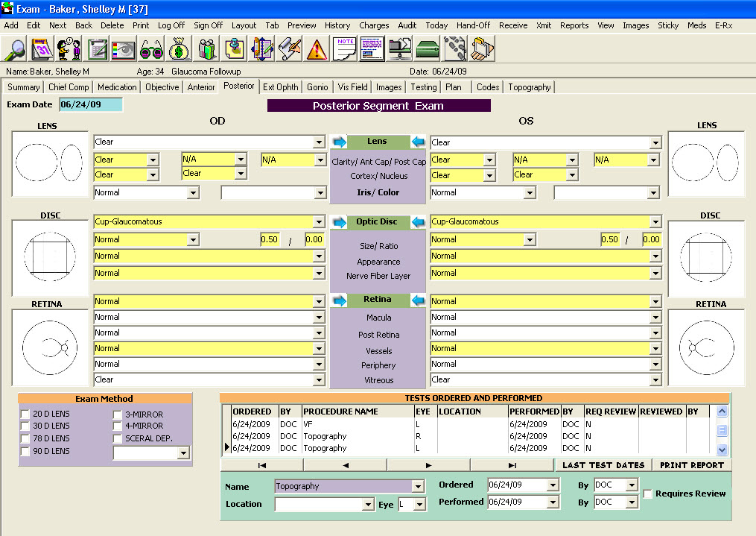Image resolution: width=756 pixels, height=536 pixels.
Task: Click the OS RETINA diagram drawing
Action: pyautogui.click(x=706, y=348)
